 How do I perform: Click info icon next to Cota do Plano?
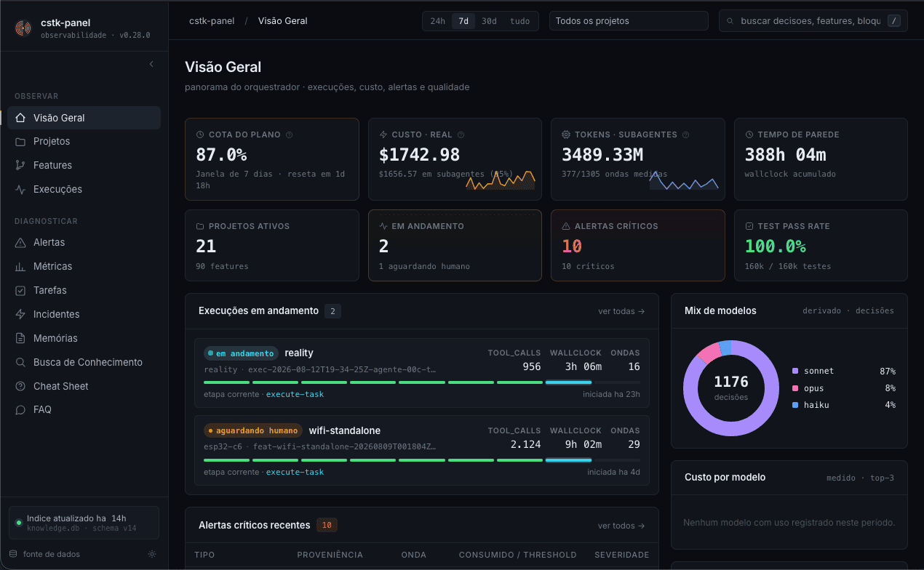(x=290, y=135)
